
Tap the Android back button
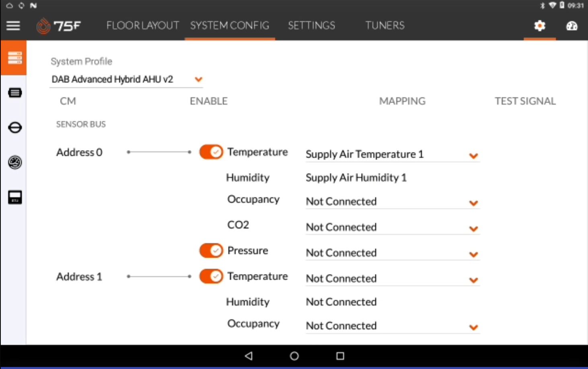point(249,356)
